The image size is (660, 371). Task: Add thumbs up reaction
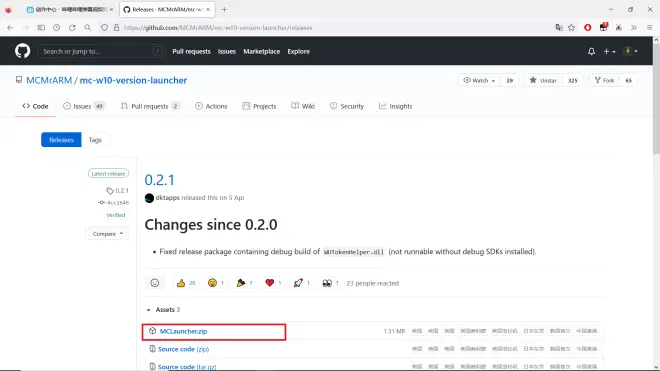(x=186, y=283)
